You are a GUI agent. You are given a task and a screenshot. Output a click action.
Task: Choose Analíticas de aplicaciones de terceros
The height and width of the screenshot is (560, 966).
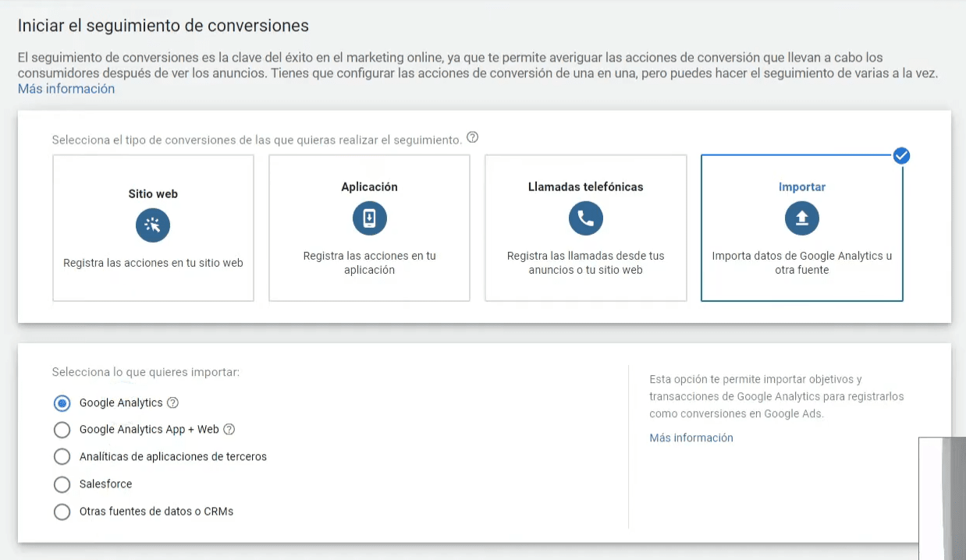62,457
